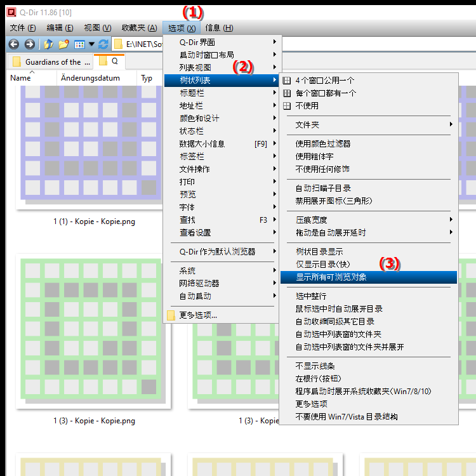Screen dimensions: 476x476
Task: Select icon for 不使用 tree option
Action: point(287,106)
